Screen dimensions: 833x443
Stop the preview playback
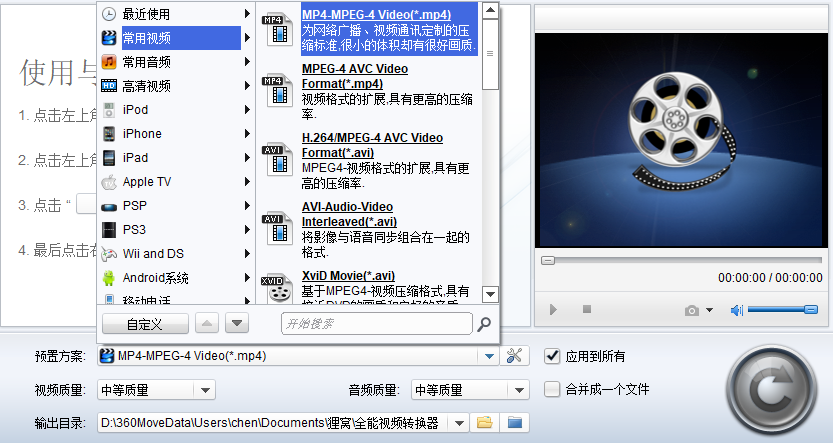(587, 309)
